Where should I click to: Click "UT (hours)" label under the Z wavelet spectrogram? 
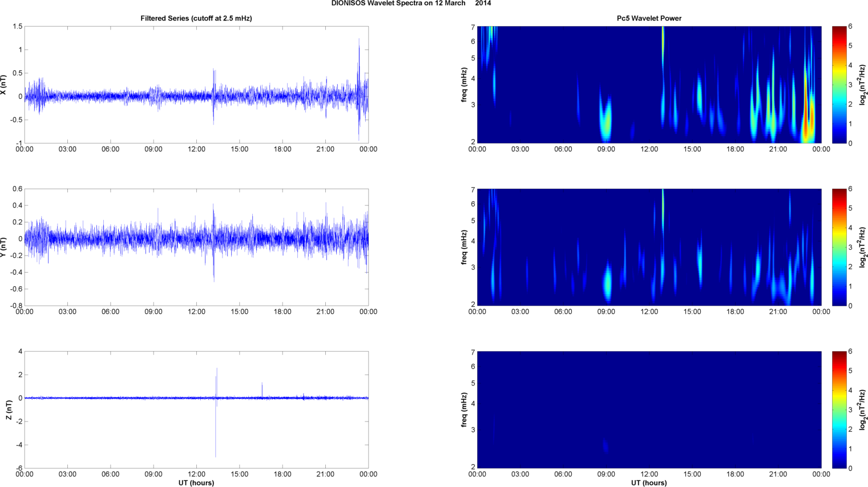coord(649,483)
